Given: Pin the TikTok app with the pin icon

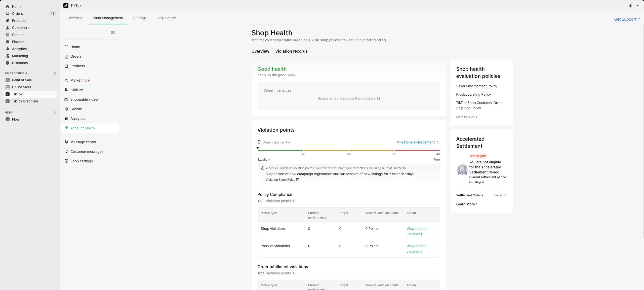Looking at the screenshot, I should pos(630,6).
